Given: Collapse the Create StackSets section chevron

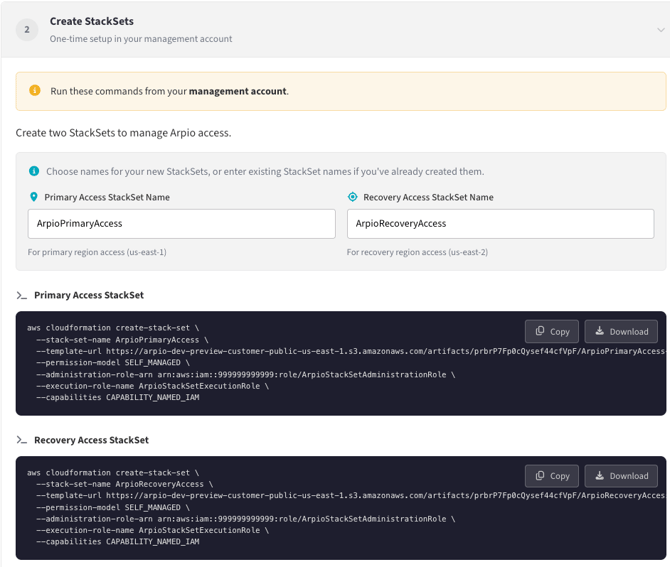Looking at the screenshot, I should pos(660,30).
